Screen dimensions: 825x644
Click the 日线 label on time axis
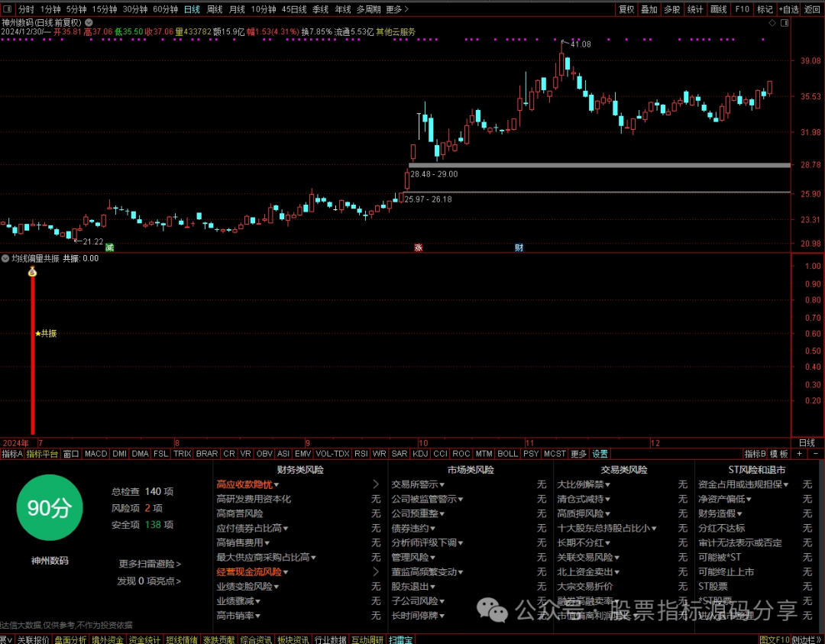807,442
